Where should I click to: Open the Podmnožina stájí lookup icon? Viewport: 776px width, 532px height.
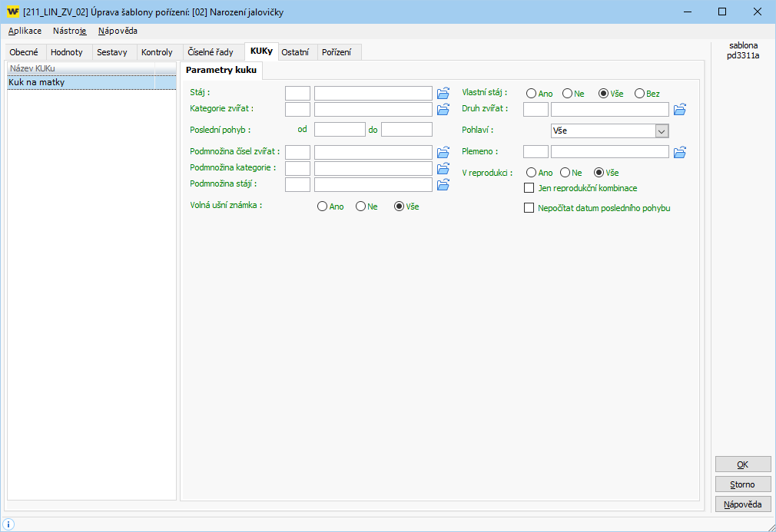tap(443, 184)
